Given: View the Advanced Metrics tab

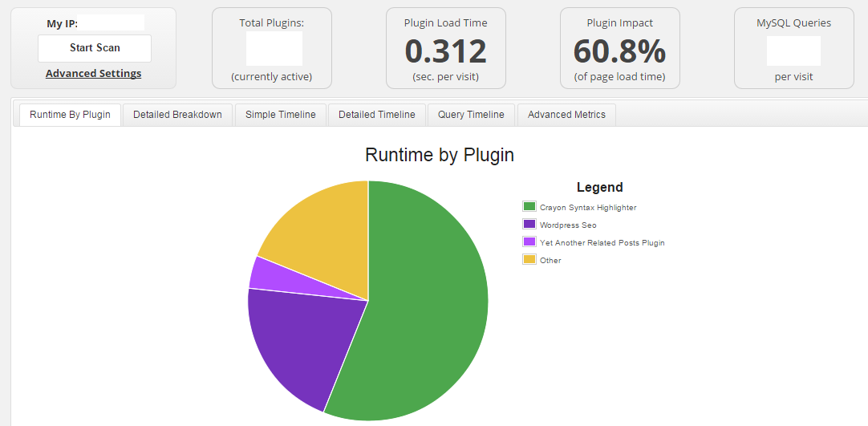Looking at the screenshot, I should (566, 115).
